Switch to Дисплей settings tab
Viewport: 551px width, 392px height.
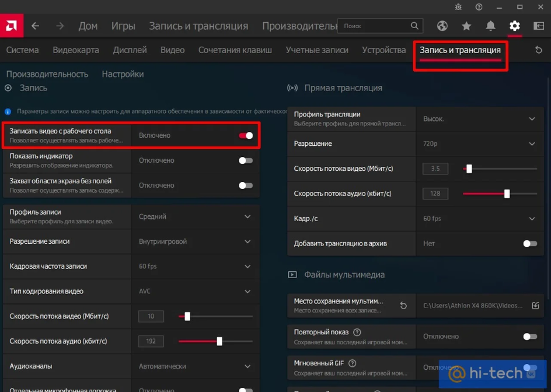130,50
